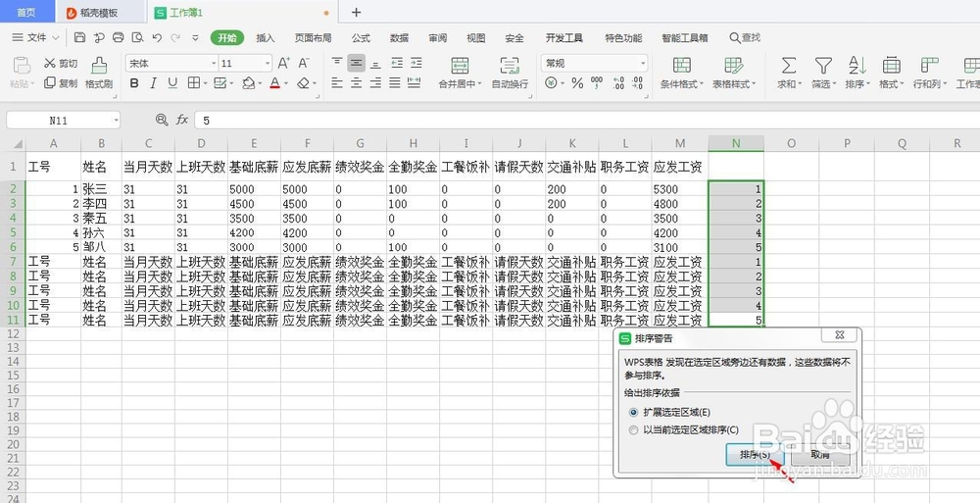Open the 页面布局 ribbon tab
The image size is (980, 503).
313,37
